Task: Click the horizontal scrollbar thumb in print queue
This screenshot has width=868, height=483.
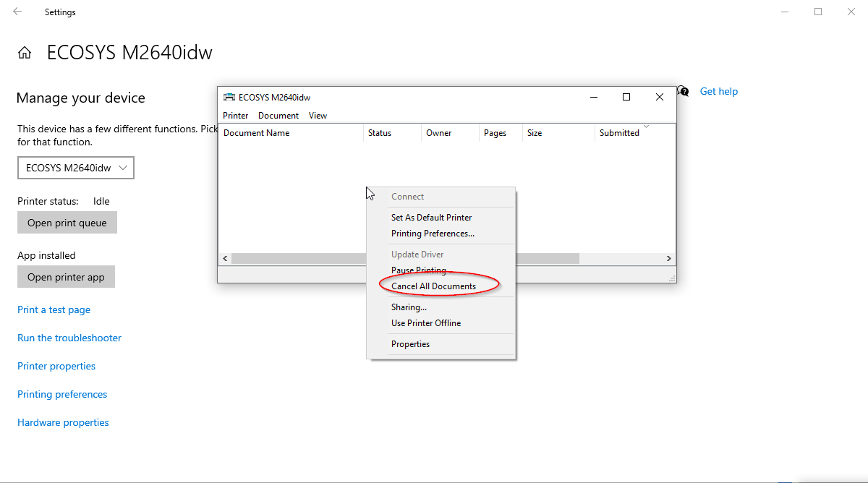Action: click(x=405, y=258)
